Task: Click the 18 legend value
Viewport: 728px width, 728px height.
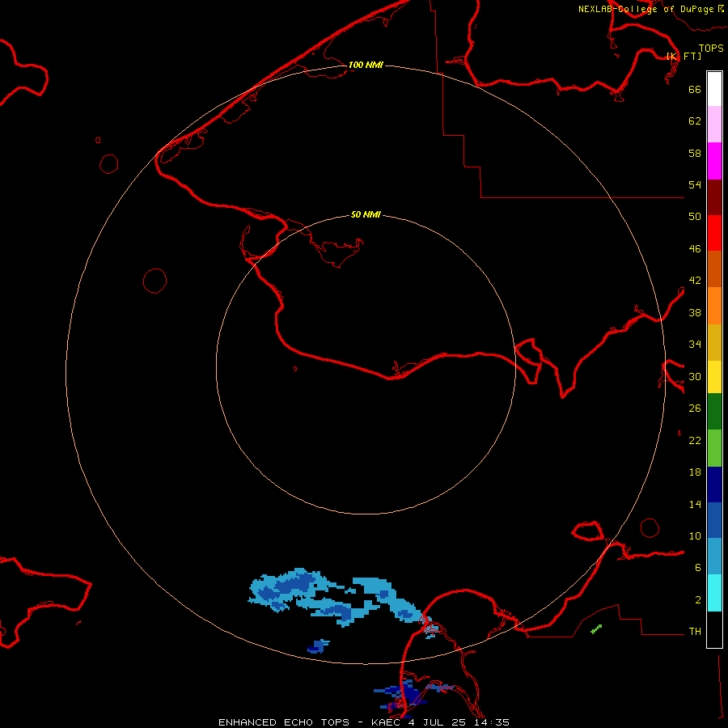Action: pyautogui.click(x=695, y=472)
